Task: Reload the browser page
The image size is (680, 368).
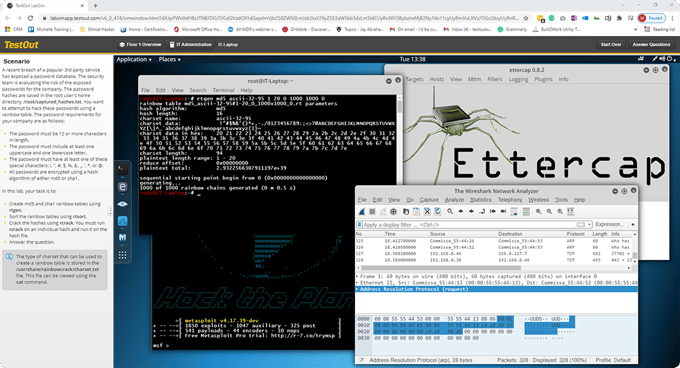Action: click(30, 18)
